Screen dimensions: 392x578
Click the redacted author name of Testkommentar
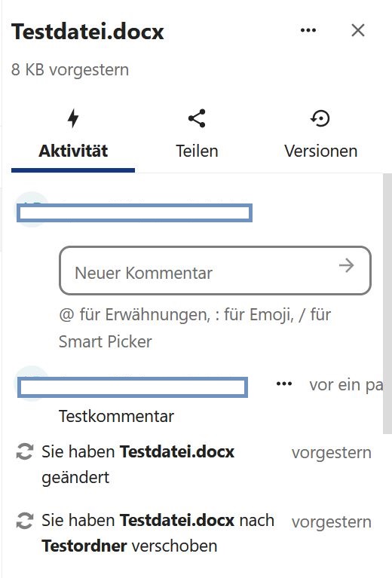[x=133, y=387]
